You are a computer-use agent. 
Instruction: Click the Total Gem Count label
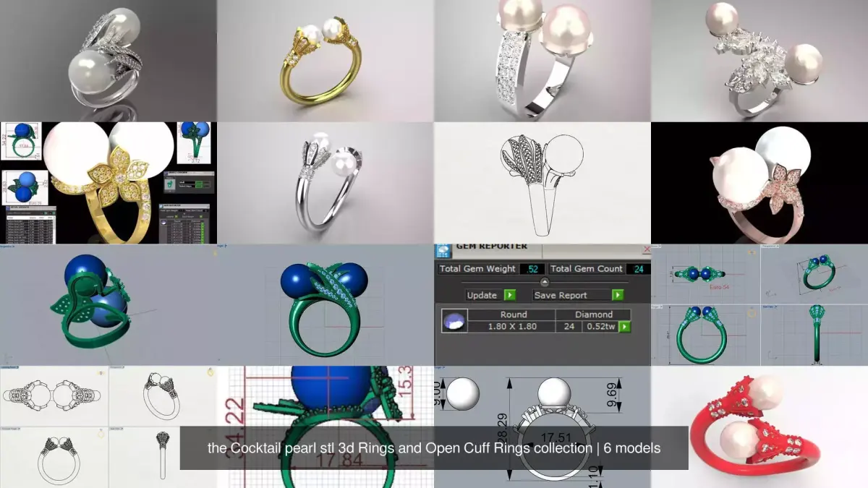pos(586,269)
